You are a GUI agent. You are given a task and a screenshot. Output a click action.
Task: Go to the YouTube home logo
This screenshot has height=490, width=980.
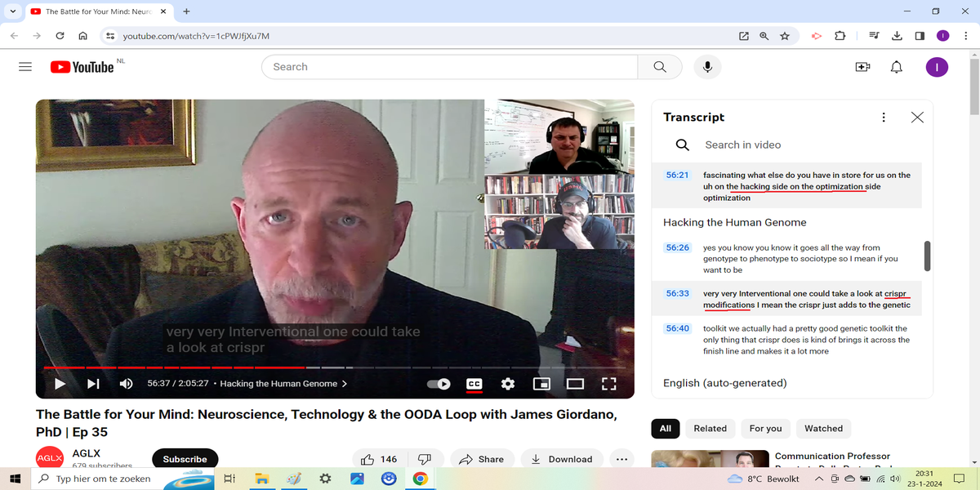(x=82, y=67)
